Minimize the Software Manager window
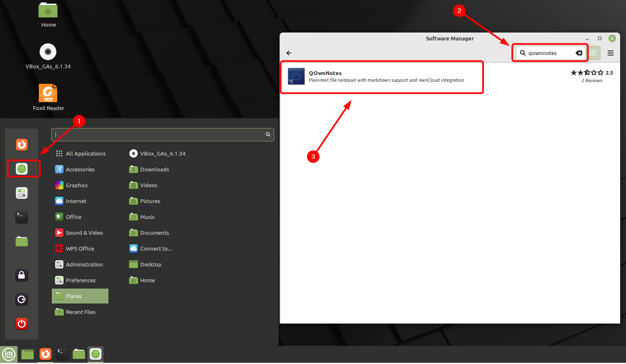Image resolution: width=626 pixels, height=364 pixels. click(587, 38)
